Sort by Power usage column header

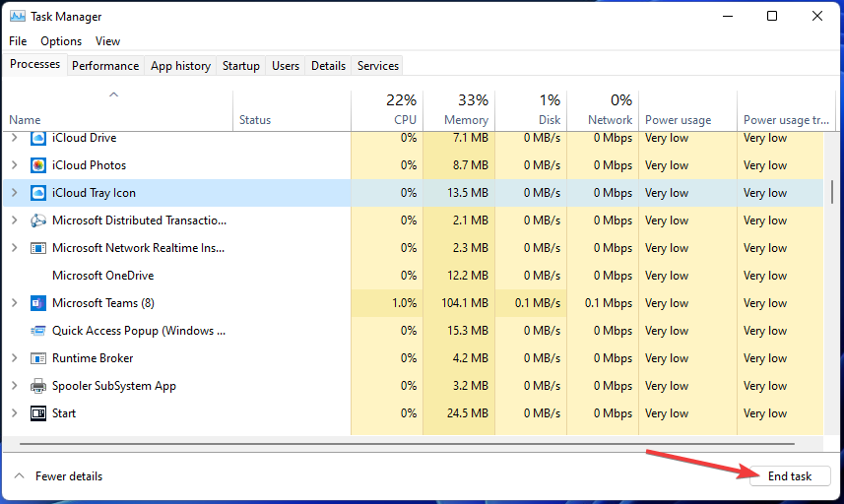[x=687, y=111]
